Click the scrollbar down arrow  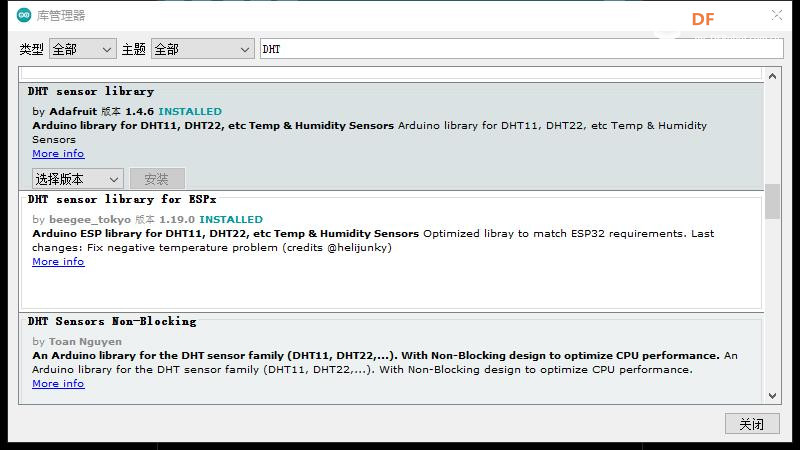pyautogui.click(x=772, y=396)
